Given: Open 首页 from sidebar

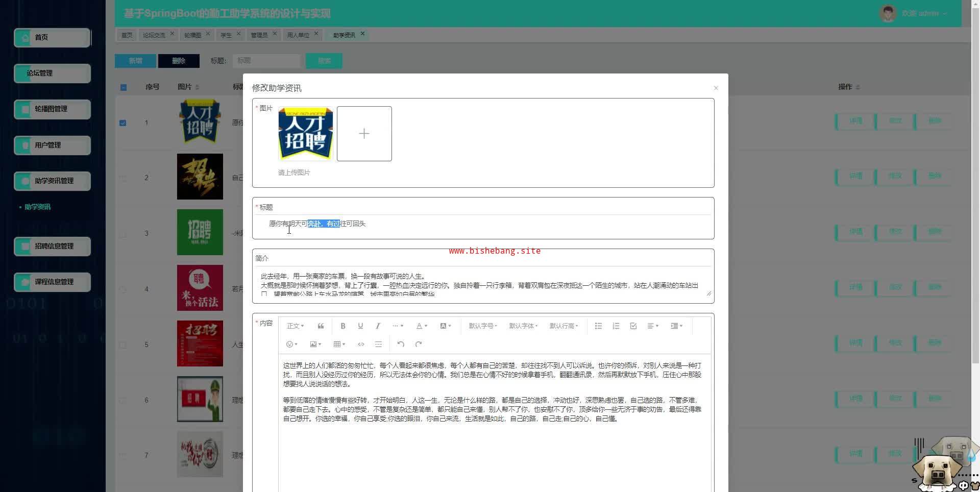Looking at the screenshot, I should [x=52, y=38].
